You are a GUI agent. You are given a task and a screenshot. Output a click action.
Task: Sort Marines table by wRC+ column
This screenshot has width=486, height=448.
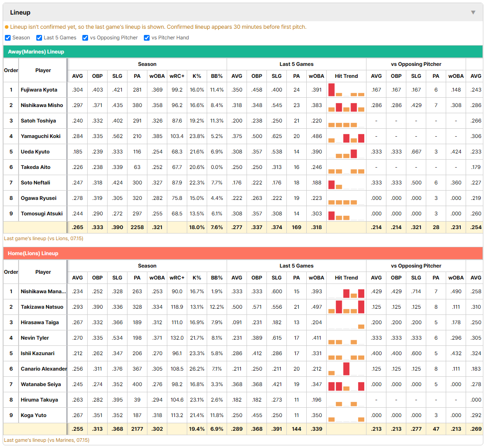(x=177, y=76)
